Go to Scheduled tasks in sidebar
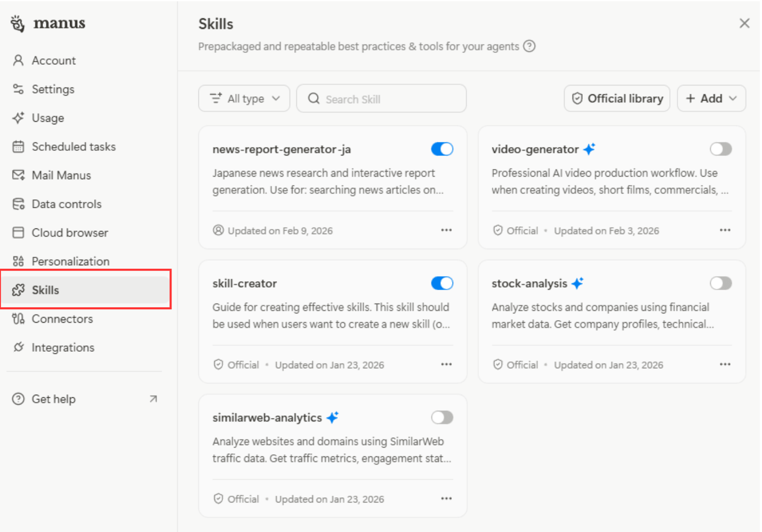Image resolution: width=762 pixels, height=532 pixels. (x=74, y=147)
